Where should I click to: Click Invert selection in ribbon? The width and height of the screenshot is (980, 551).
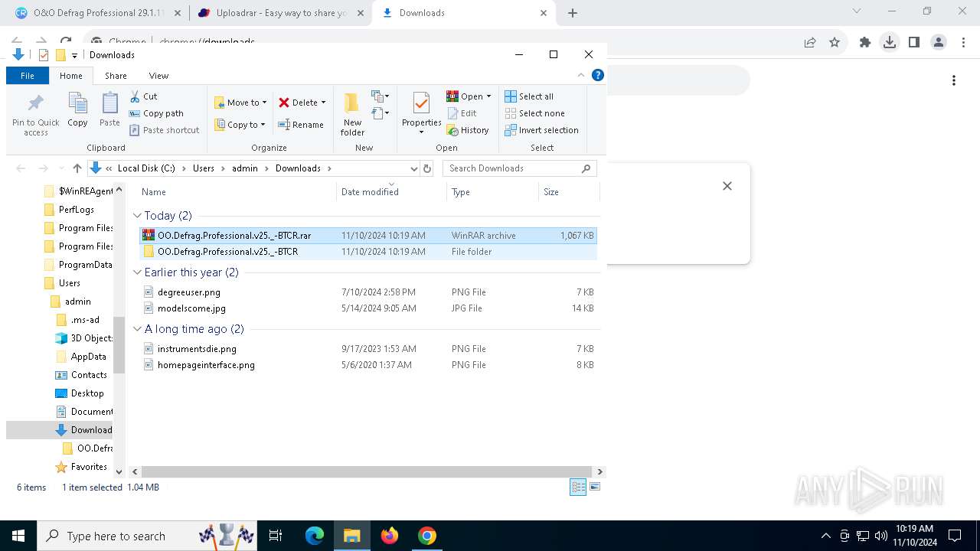point(541,130)
